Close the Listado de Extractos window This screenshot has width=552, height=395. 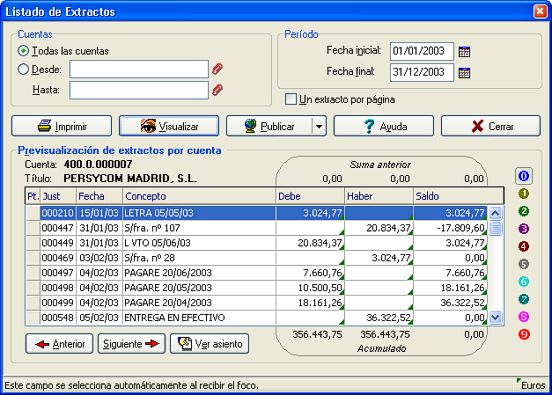pyautogui.click(x=540, y=11)
